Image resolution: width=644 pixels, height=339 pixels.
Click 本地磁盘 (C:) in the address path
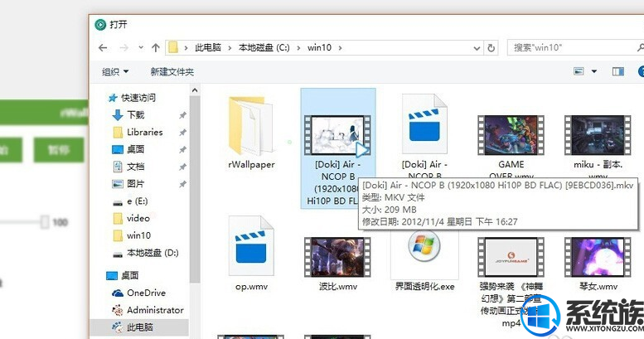264,48
